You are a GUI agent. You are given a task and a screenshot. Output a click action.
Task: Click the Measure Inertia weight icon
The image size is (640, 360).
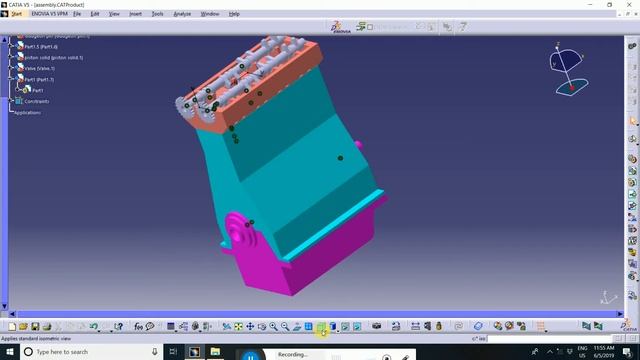(439, 327)
